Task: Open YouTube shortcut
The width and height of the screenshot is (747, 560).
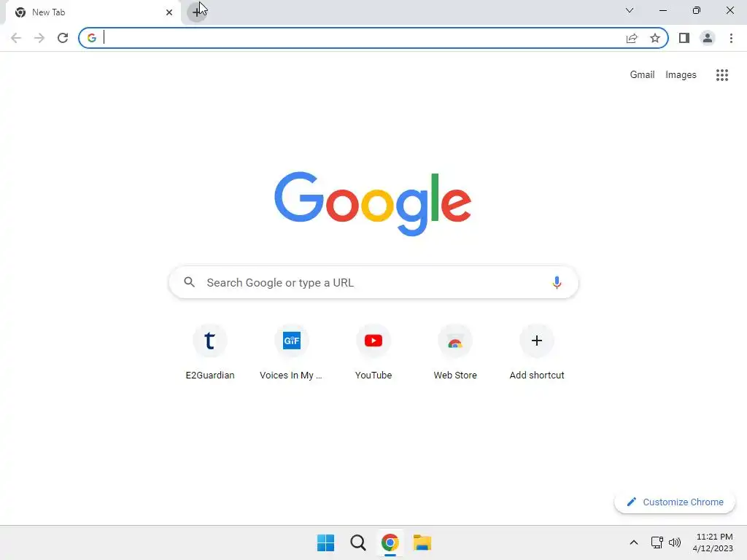Action: [x=373, y=352]
